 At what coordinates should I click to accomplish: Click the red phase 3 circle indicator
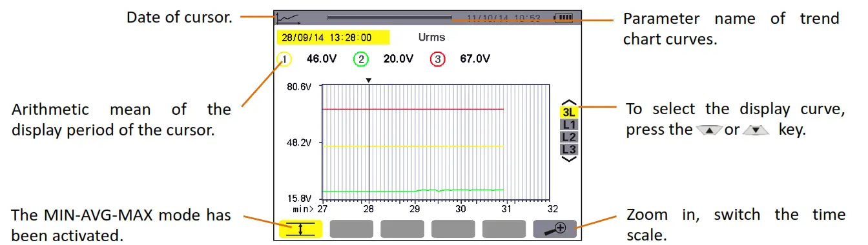click(438, 59)
